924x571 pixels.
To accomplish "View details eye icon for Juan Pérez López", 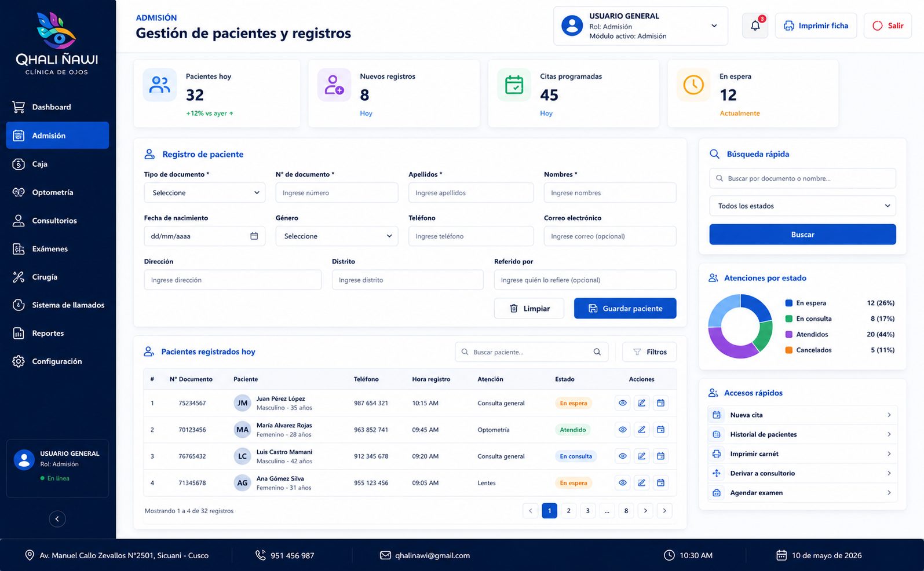I will pos(622,403).
